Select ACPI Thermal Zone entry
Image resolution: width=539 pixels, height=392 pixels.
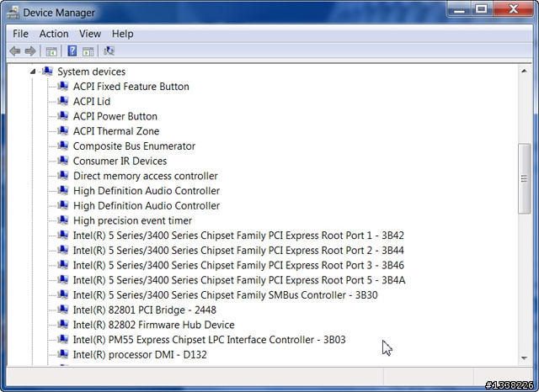pos(116,131)
